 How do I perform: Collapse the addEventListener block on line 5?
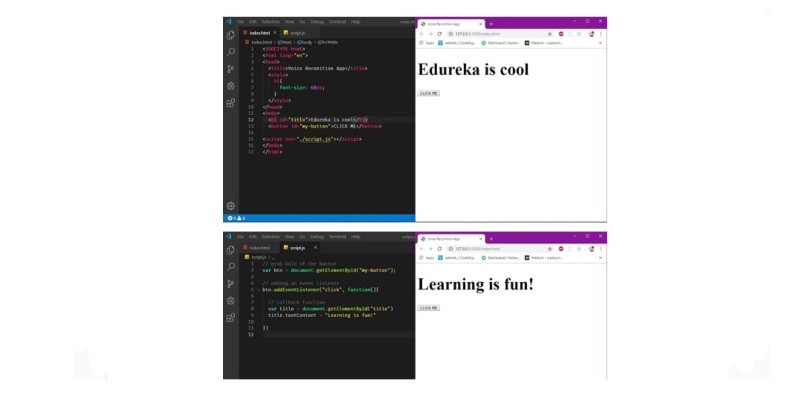[259, 289]
